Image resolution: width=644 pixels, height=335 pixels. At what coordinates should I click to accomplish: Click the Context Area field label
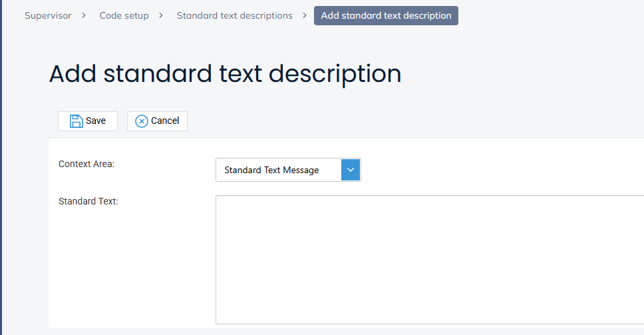86,164
